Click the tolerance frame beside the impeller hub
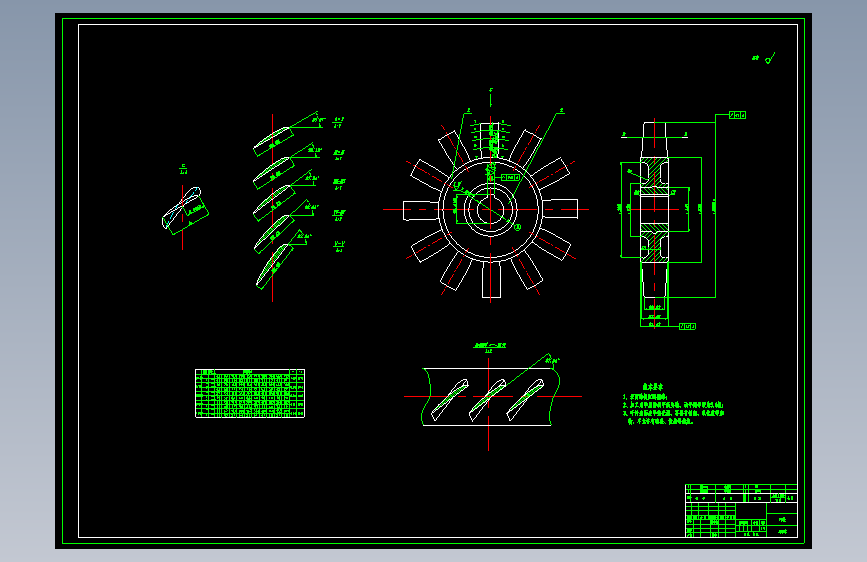The width and height of the screenshot is (867, 562). 510,178
